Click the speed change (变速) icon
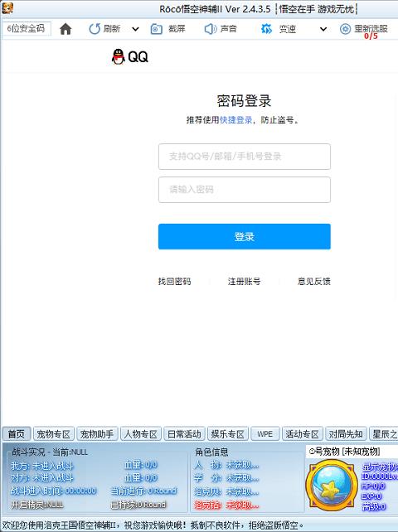The image size is (398, 532). tap(267, 29)
